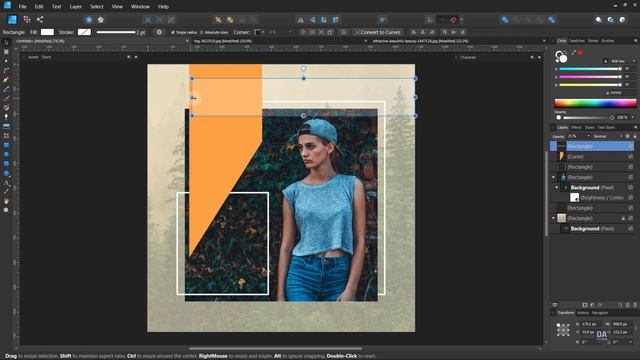The image size is (640, 360).
Task: Click the lock icon in the Layers panel header
Action: [x=635, y=136]
